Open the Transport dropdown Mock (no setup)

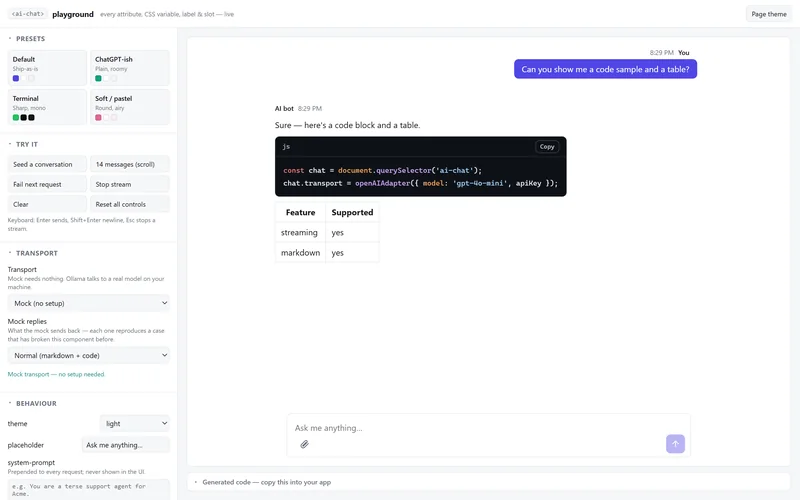click(x=89, y=303)
